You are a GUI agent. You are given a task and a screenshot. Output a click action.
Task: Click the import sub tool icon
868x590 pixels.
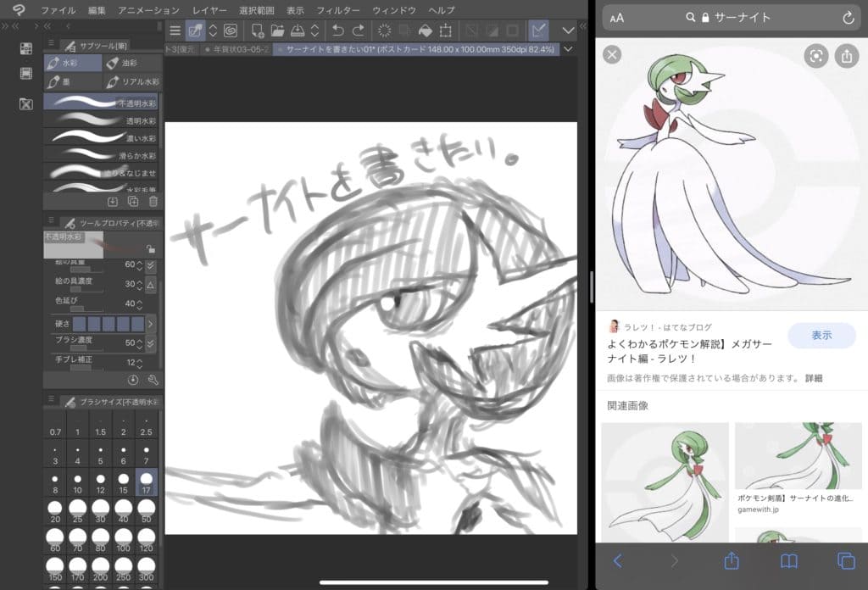113,202
